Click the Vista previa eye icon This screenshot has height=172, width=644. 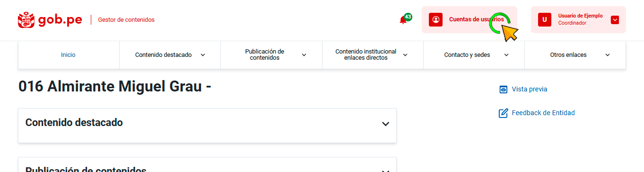click(x=504, y=90)
